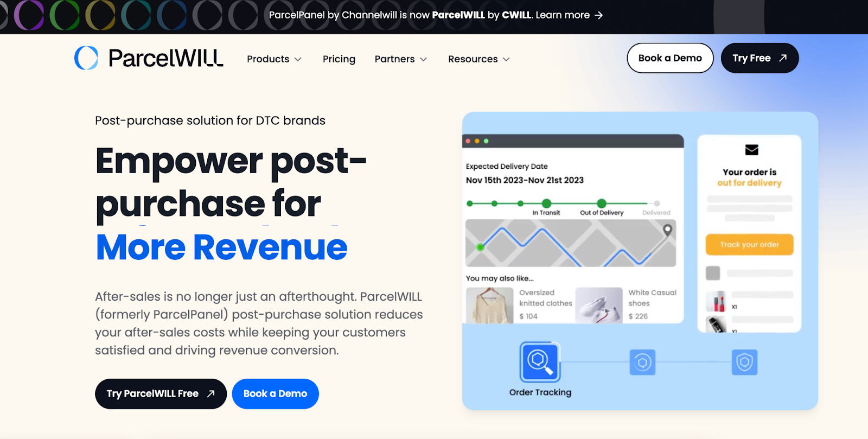Open the Partners menu
This screenshot has height=439, width=868.
pyautogui.click(x=401, y=59)
